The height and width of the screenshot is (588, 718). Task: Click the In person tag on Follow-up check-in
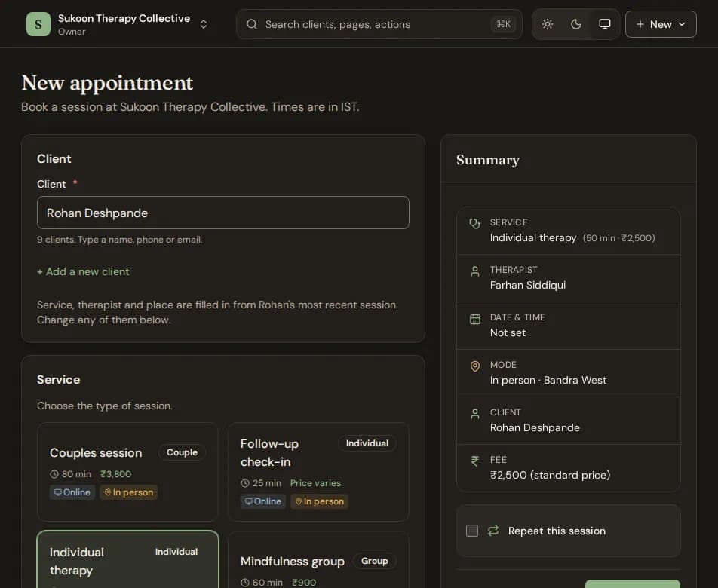[320, 501]
